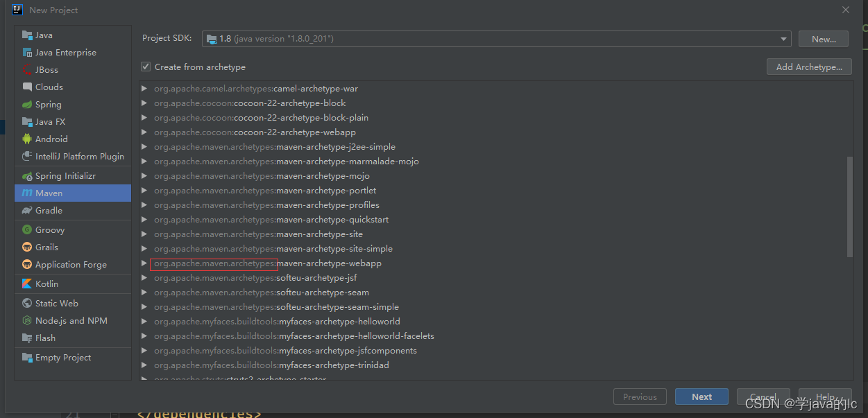Toggle Create from archetype checkbox

pyautogui.click(x=146, y=67)
